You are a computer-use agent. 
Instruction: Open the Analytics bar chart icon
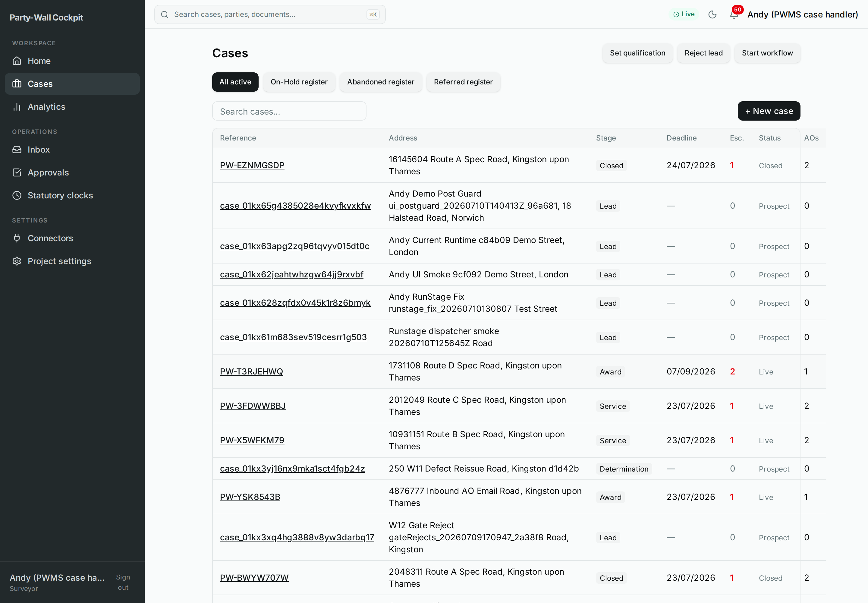[x=17, y=107]
